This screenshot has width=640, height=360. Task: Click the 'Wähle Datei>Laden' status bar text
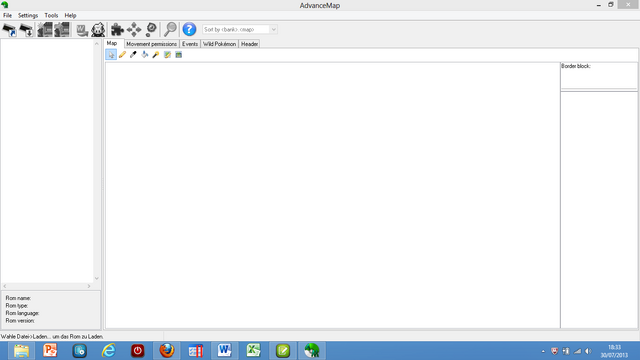pyautogui.click(x=52, y=337)
